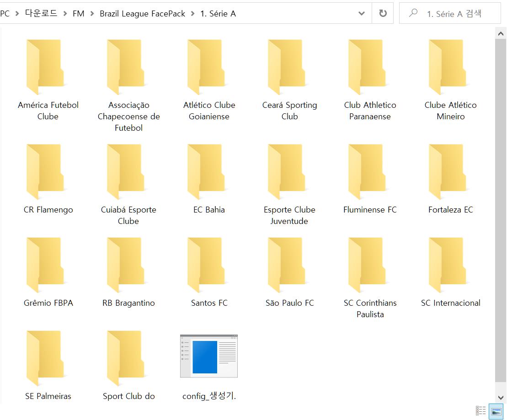507x420 pixels.
Task: Click the 1. Série A breadcrumb segment
Action: [x=218, y=14]
